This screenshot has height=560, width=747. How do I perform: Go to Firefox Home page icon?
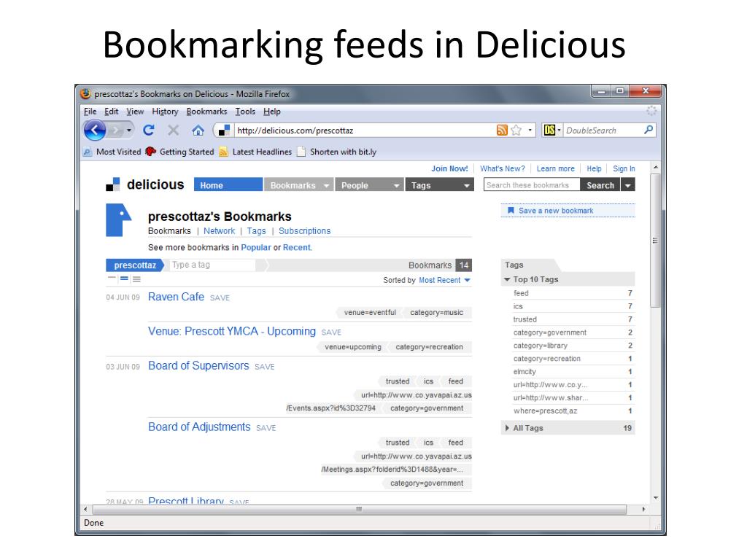tap(198, 130)
